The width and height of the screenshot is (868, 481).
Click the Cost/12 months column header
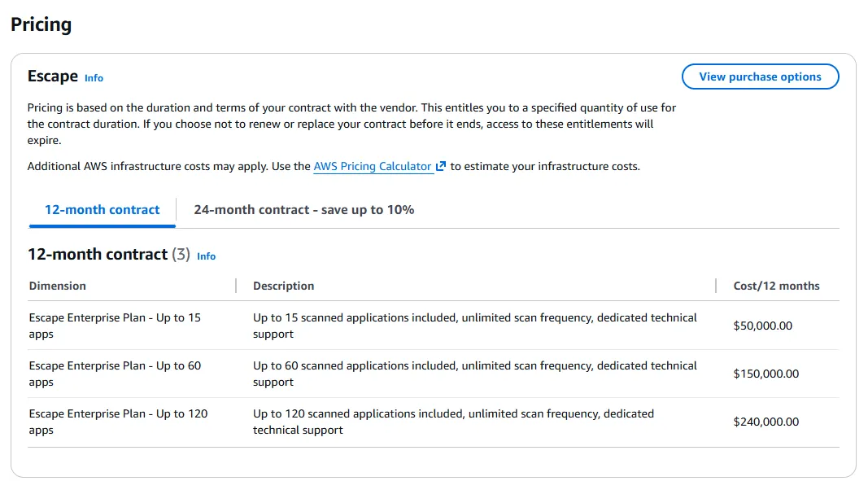point(776,286)
